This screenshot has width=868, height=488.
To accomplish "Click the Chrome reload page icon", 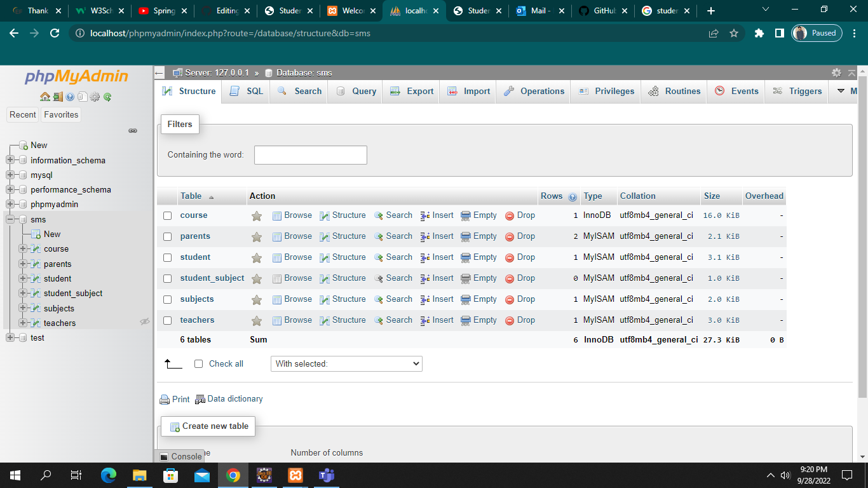I will [55, 33].
